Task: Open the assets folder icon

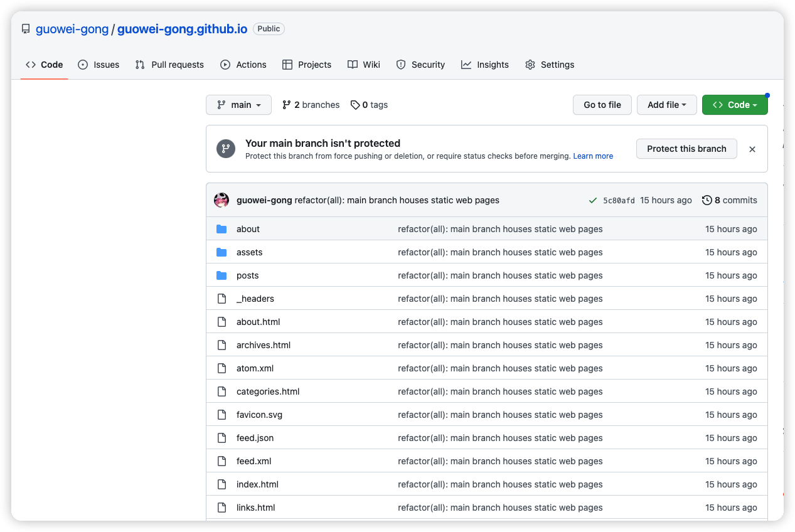Action: coord(221,252)
